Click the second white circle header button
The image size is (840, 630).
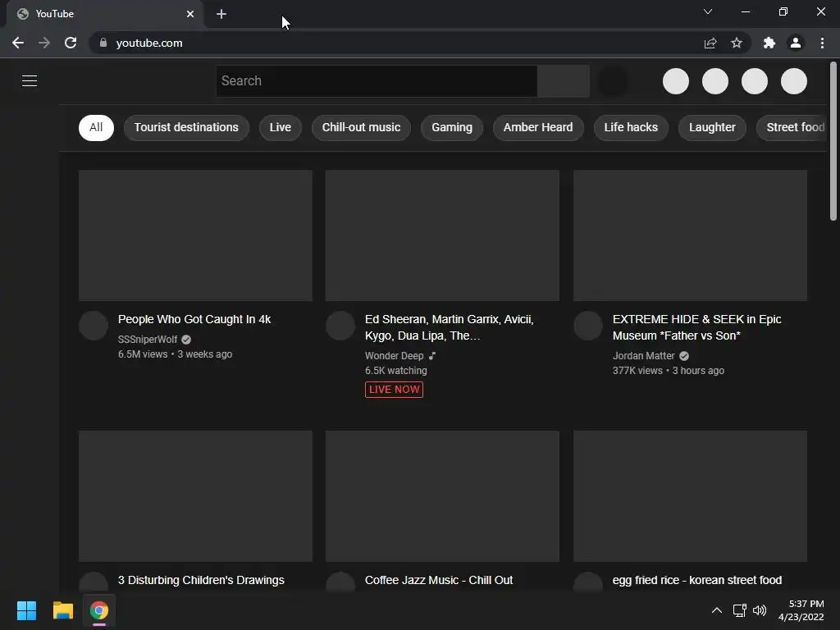pos(715,81)
